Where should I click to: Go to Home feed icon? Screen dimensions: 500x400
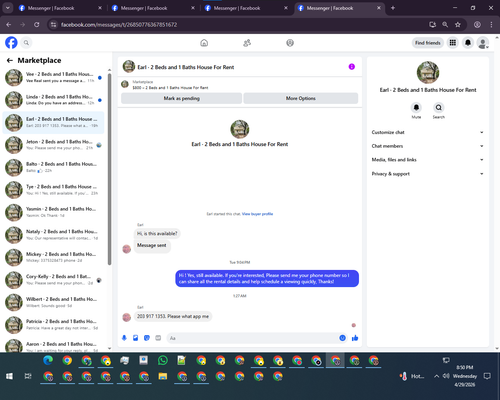pyautogui.click(x=204, y=43)
